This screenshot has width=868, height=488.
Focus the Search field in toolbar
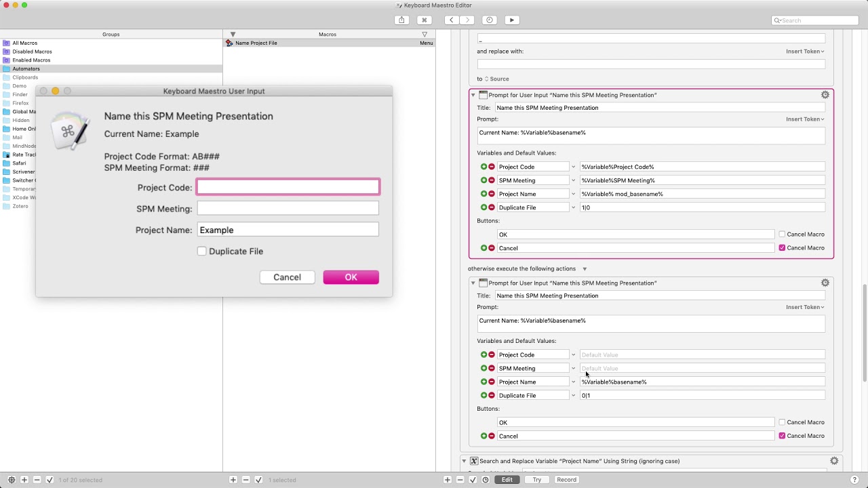pos(815,20)
